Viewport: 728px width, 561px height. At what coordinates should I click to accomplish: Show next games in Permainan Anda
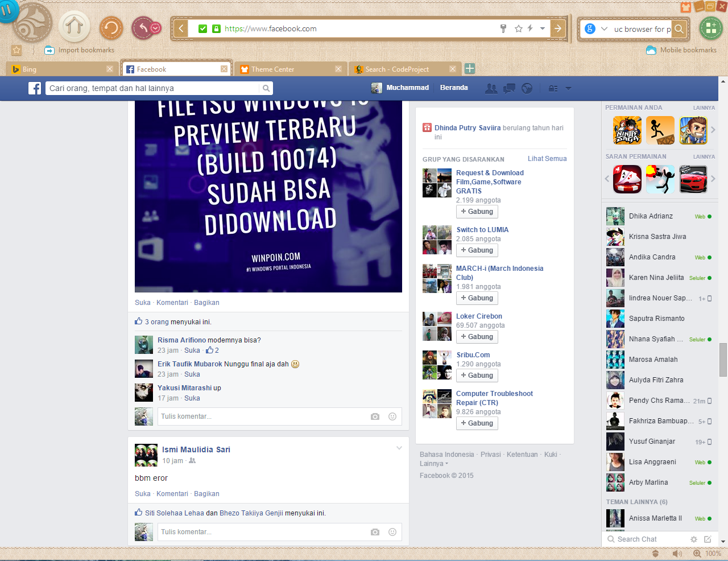(713, 130)
